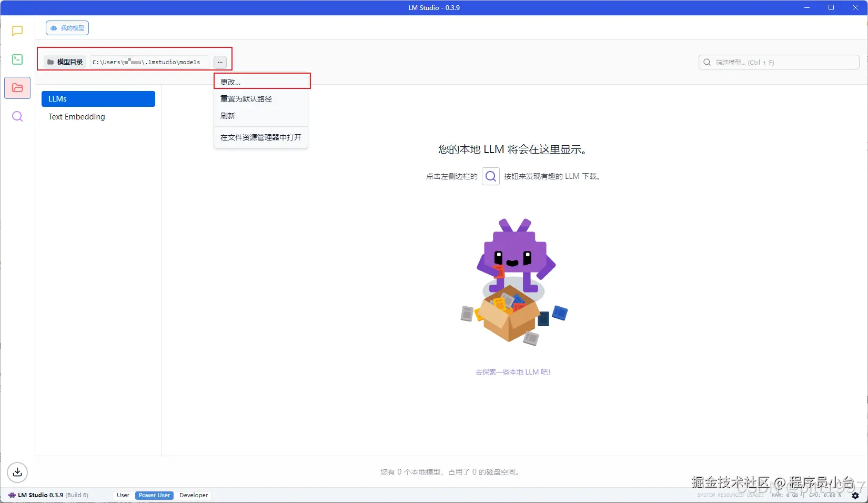Image resolution: width=868 pixels, height=503 pixels.
Task: Switch to the Text Embedding tab
Action: (x=76, y=117)
